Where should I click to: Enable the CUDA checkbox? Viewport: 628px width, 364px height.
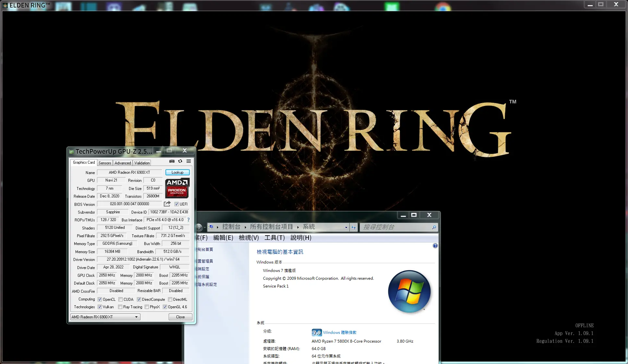coord(120,299)
